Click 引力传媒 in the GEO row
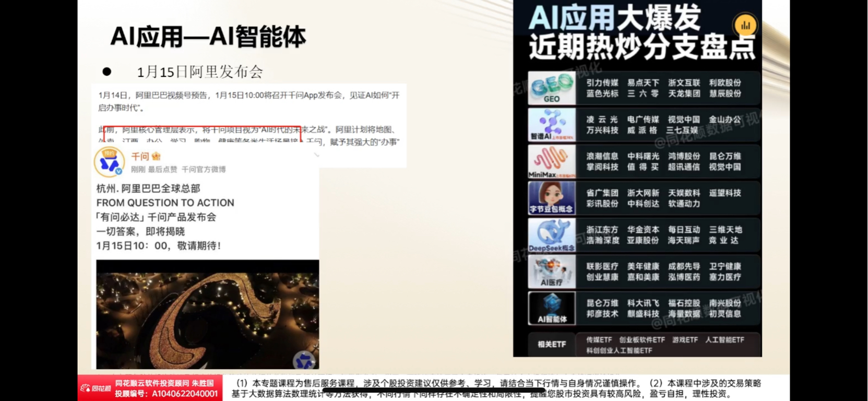 [x=602, y=83]
